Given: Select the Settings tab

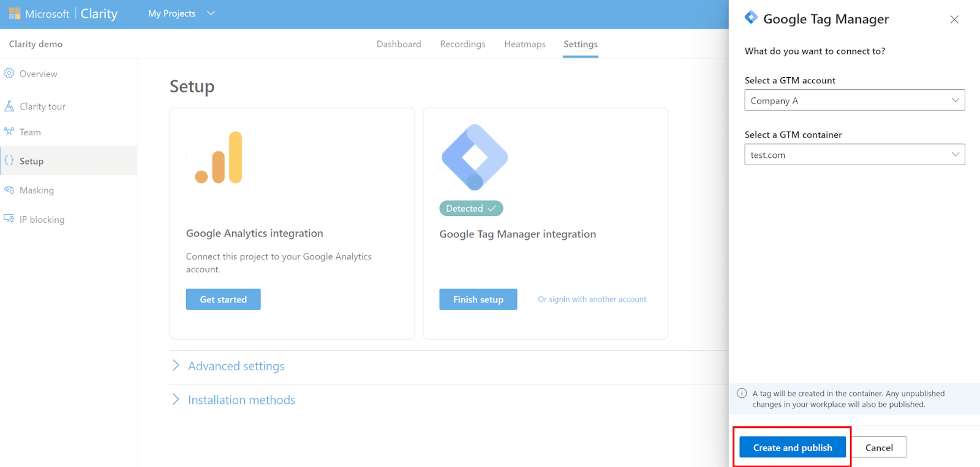Looking at the screenshot, I should 581,44.
